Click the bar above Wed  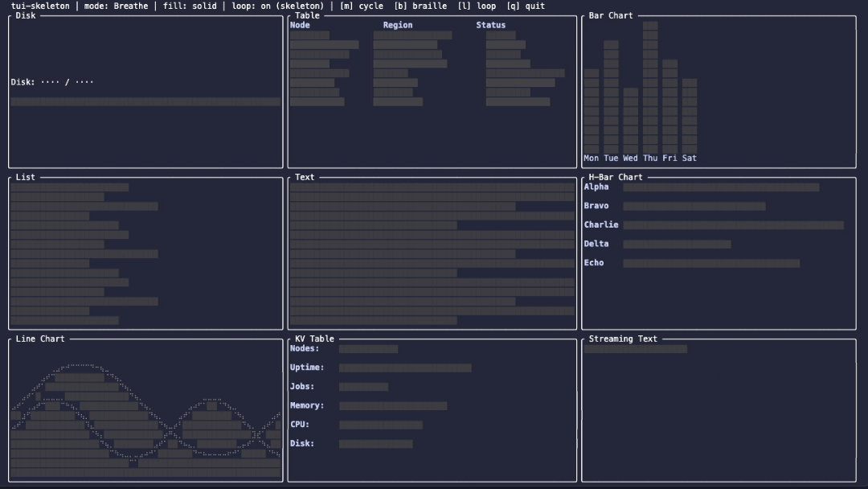pos(631,121)
